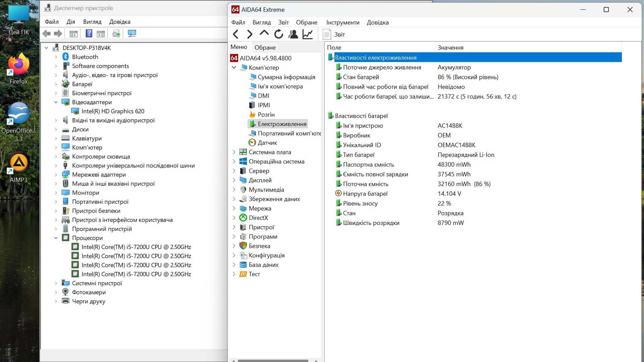Switch to Меню tab in AIDA64 sidebar
Viewport: 644px width, 362px height.
click(x=239, y=47)
